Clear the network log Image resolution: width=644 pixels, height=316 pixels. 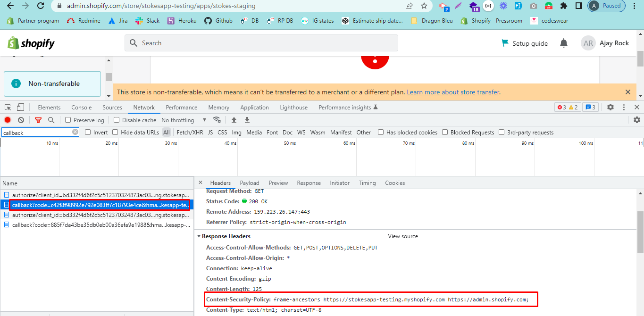(x=21, y=120)
